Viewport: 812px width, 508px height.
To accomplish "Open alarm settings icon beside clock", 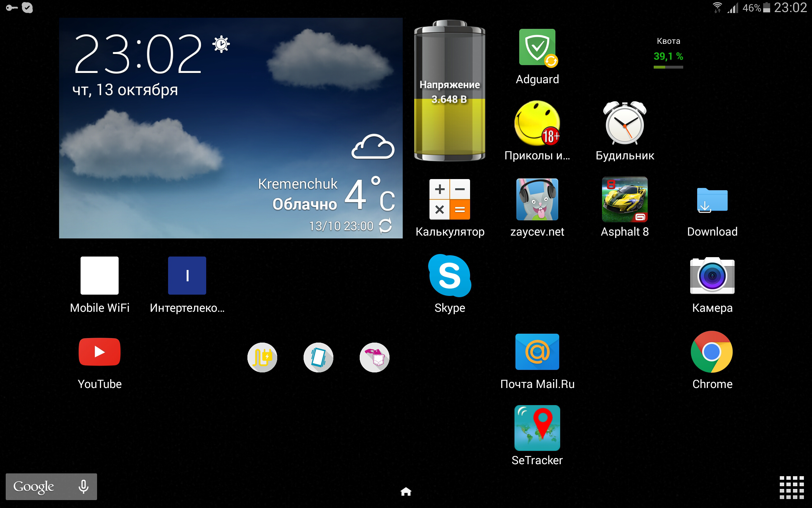I will tap(221, 44).
